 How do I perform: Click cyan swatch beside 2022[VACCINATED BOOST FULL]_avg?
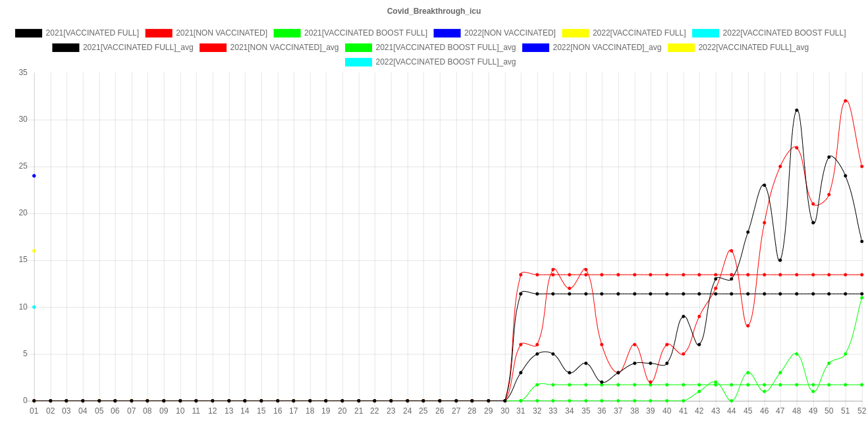(x=358, y=62)
